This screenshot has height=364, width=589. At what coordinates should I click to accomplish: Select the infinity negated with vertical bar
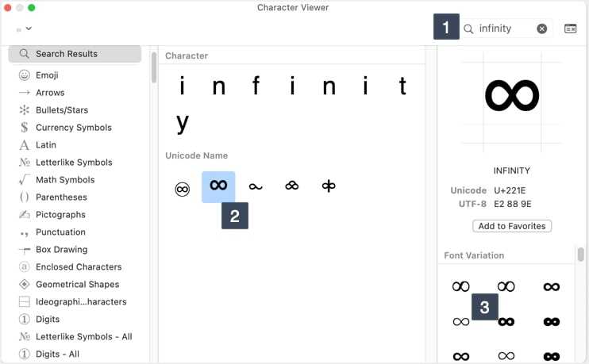click(x=329, y=186)
